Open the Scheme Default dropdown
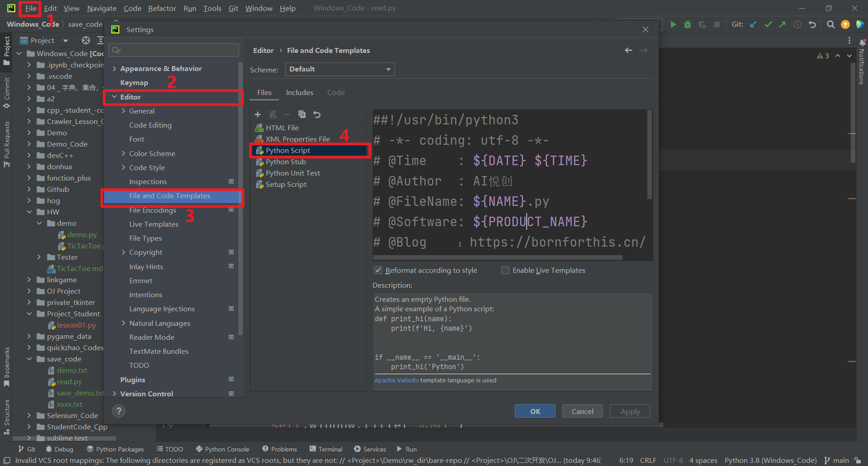This screenshot has height=466, width=868. click(x=340, y=69)
